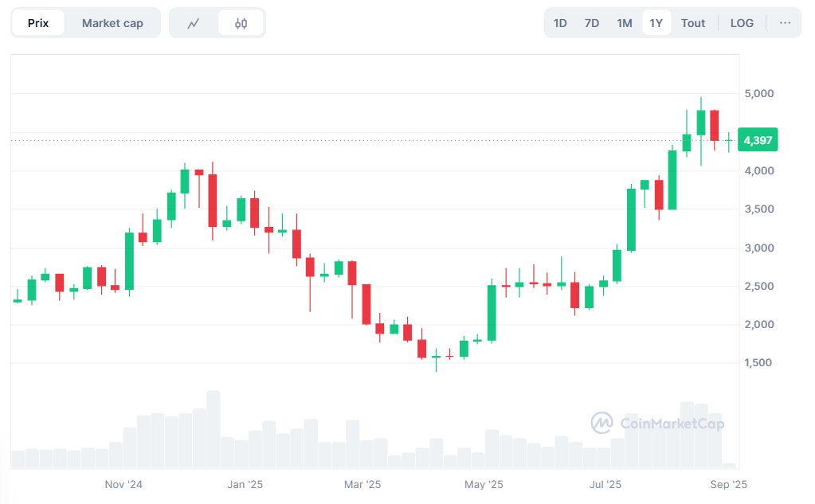Select the 1Y time range
Image resolution: width=815 pixels, height=504 pixels.
(x=656, y=23)
